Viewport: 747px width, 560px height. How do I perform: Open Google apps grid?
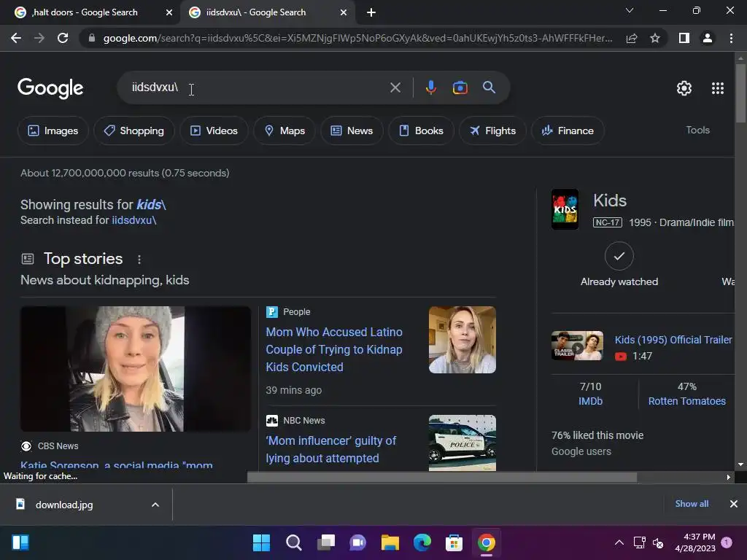(x=718, y=88)
